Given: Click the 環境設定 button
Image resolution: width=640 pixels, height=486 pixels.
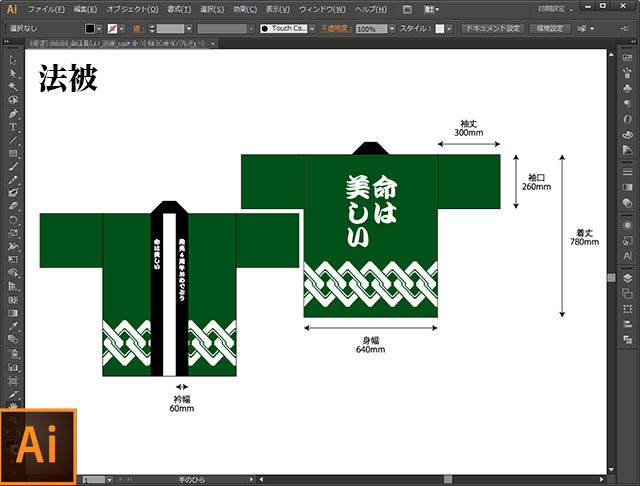Looking at the screenshot, I should [x=551, y=29].
